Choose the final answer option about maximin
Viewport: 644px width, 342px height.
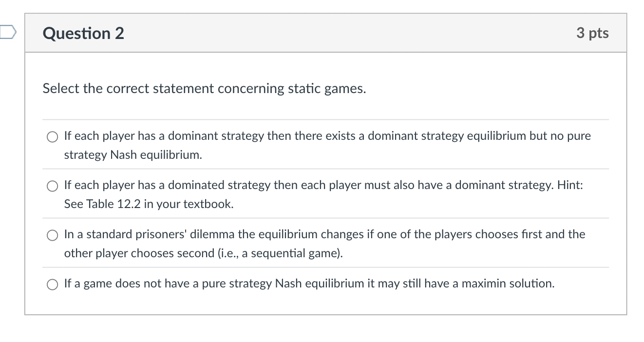click(309, 284)
